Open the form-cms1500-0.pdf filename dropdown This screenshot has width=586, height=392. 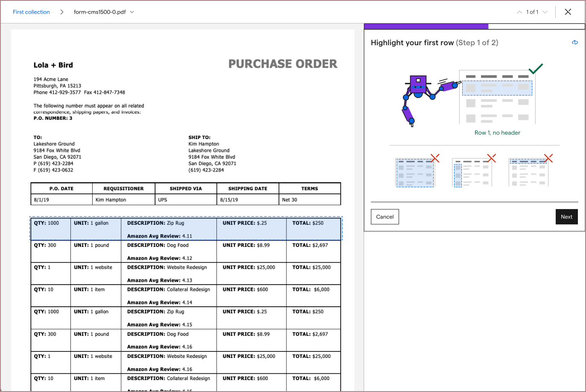coord(132,12)
